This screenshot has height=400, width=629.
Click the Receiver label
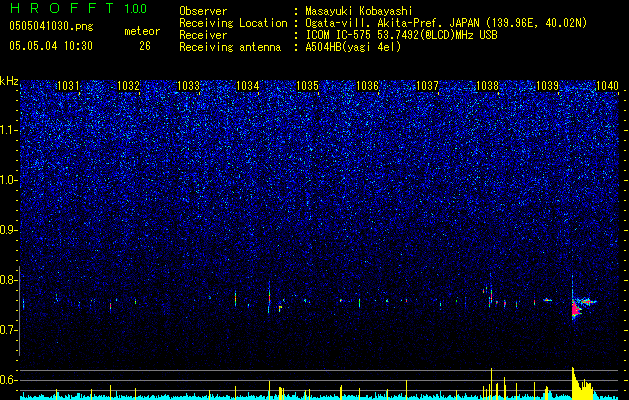tap(203, 35)
